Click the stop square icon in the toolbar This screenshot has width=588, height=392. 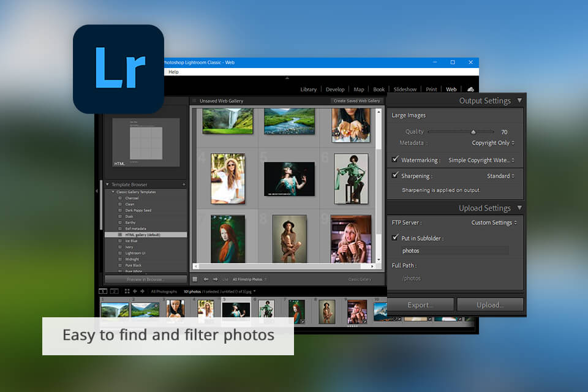point(195,279)
